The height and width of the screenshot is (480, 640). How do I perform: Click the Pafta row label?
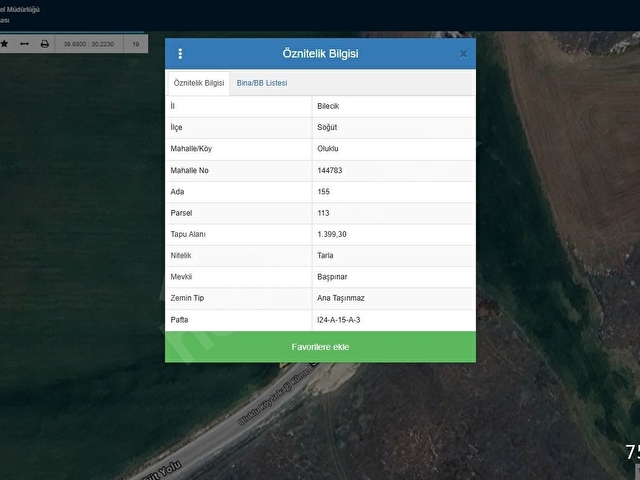[179, 320]
